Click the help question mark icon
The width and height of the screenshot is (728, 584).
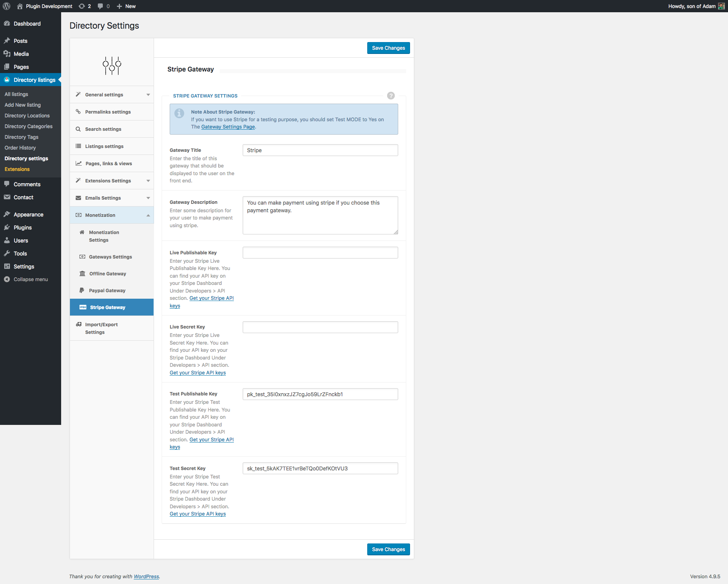pyautogui.click(x=391, y=96)
